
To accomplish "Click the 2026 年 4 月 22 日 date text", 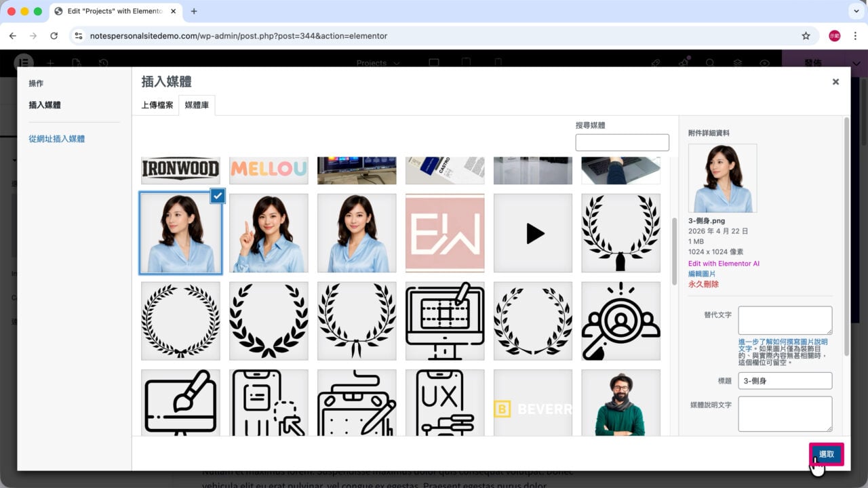I will (x=718, y=231).
